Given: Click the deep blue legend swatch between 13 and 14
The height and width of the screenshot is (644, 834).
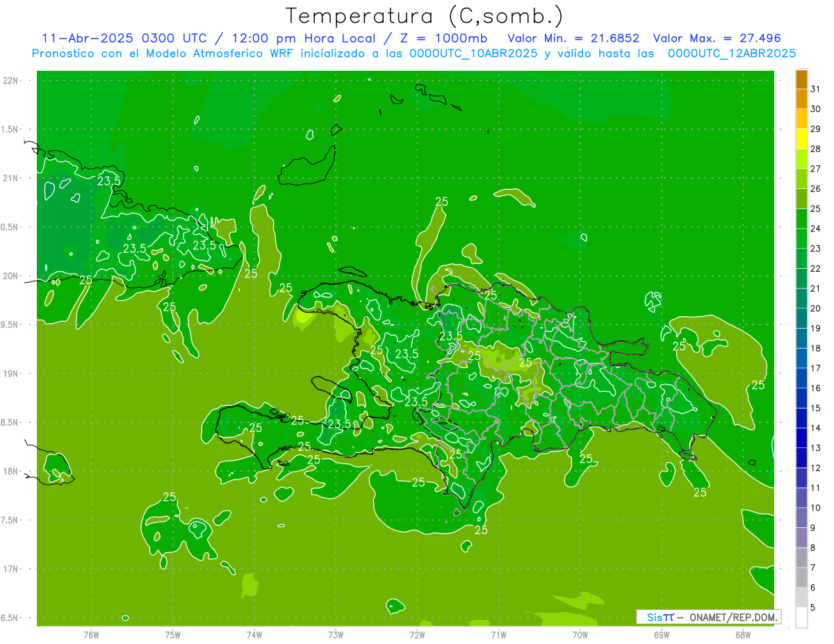Looking at the screenshot, I should 801,438.
